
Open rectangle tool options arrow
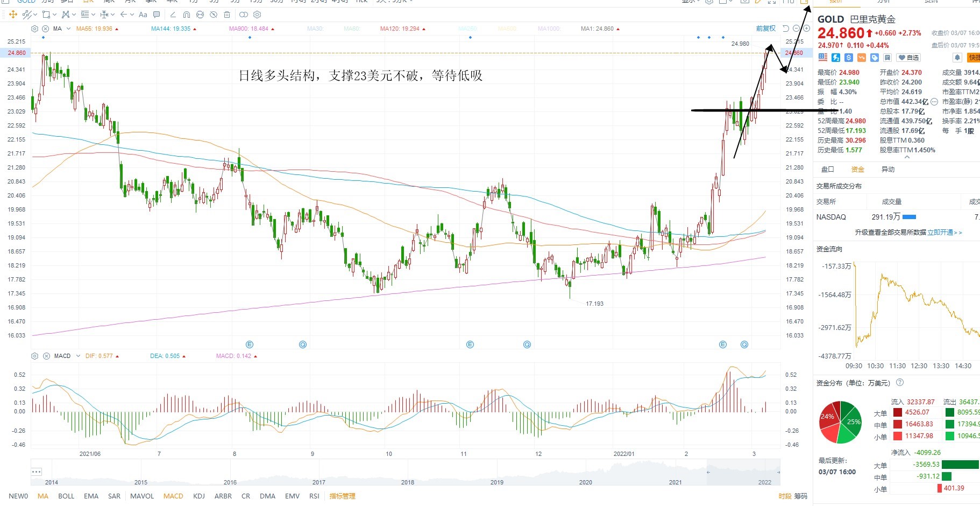54,15
